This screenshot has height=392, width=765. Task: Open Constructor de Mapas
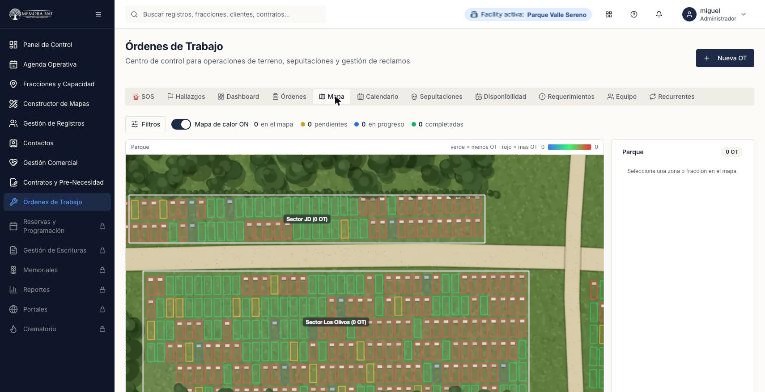tap(57, 103)
